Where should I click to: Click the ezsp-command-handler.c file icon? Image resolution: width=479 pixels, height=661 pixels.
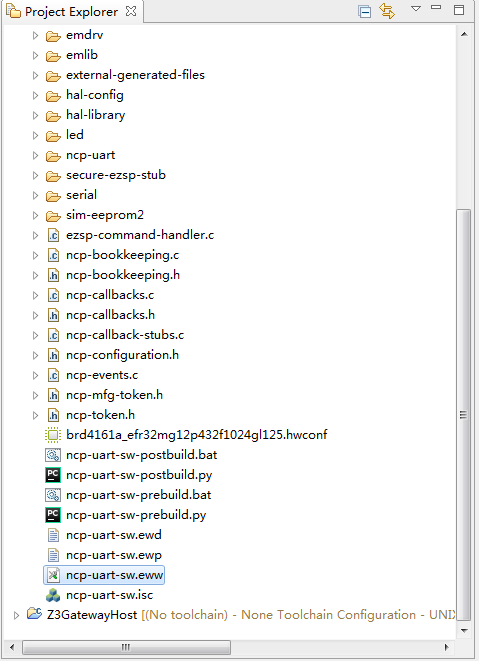point(53,235)
